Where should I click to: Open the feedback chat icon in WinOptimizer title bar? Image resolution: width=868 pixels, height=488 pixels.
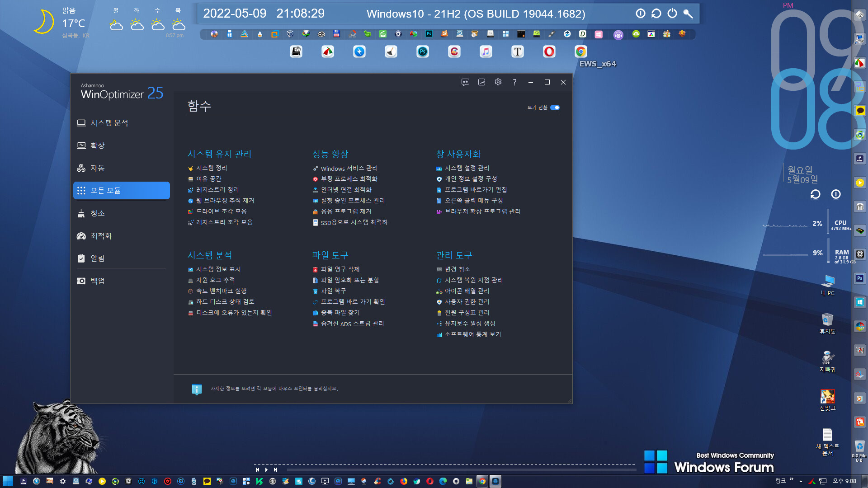465,82
